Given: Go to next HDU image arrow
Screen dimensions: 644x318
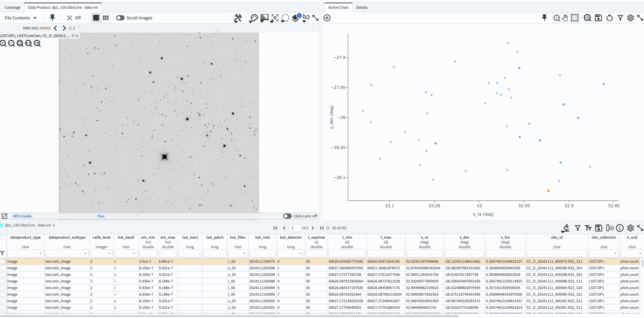Looking at the screenshot, I should coord(64,28).
